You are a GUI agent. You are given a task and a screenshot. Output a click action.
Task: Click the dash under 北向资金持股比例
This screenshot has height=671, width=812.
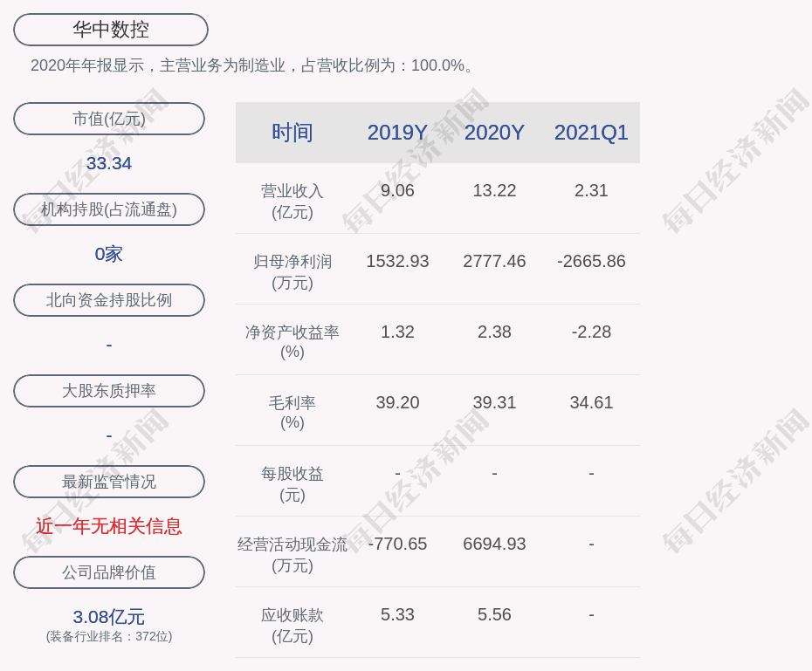point(109,345)
